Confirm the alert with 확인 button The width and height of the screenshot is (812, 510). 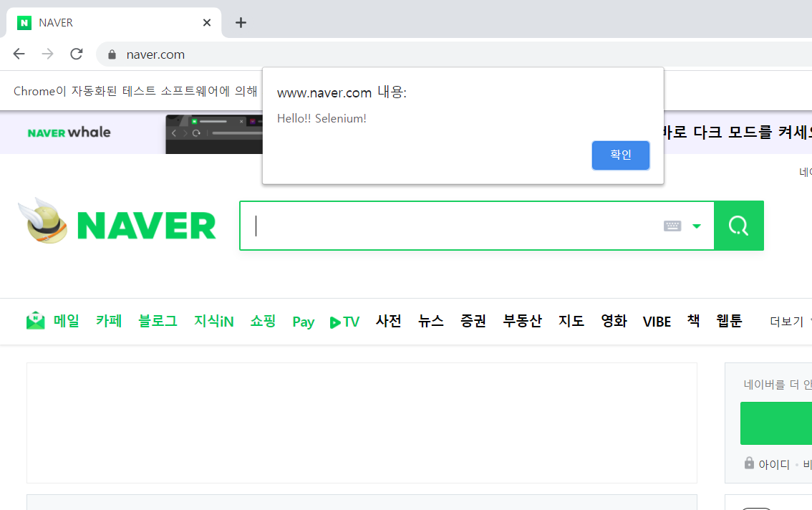pos(620,155)
